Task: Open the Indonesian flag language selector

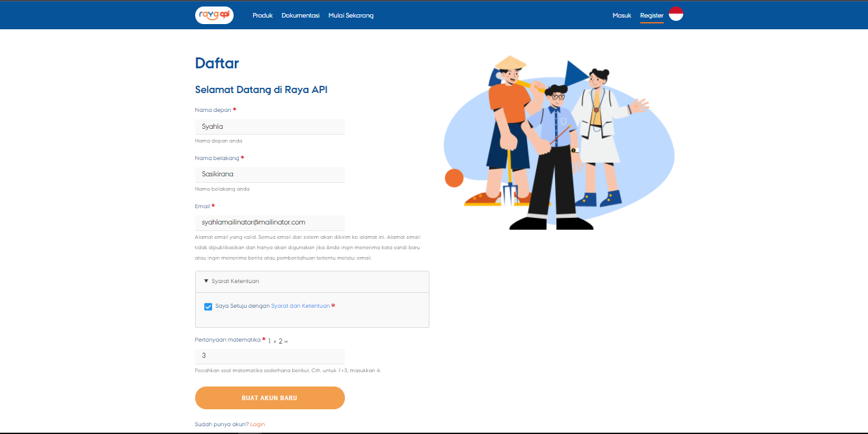Action: [675, 14]
